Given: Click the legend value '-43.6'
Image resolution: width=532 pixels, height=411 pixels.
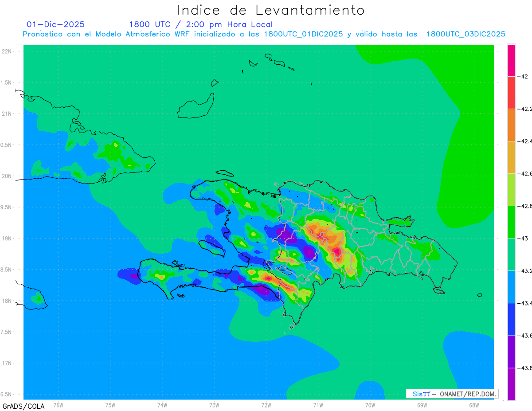Looking at the screenshot, I should click(525, 336).
